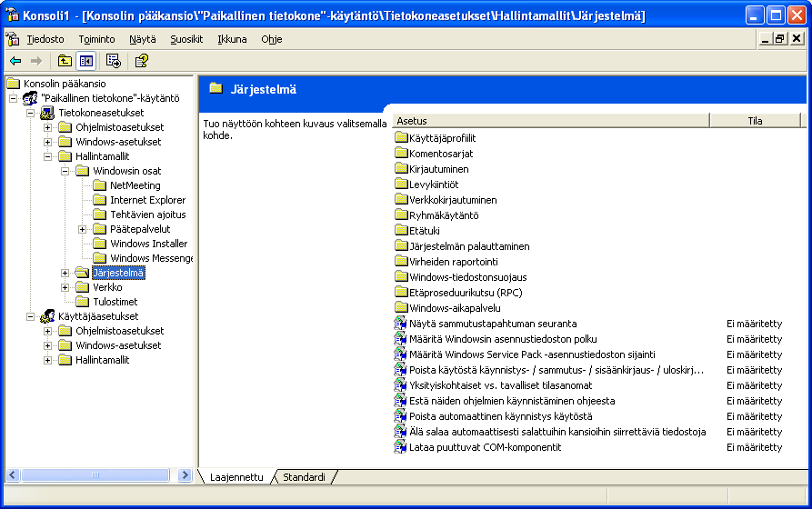The width and height of the screenshot is (812, 509).
Task: Select Tehtävien ajoitus in the tree
Action: pos(147,215)
